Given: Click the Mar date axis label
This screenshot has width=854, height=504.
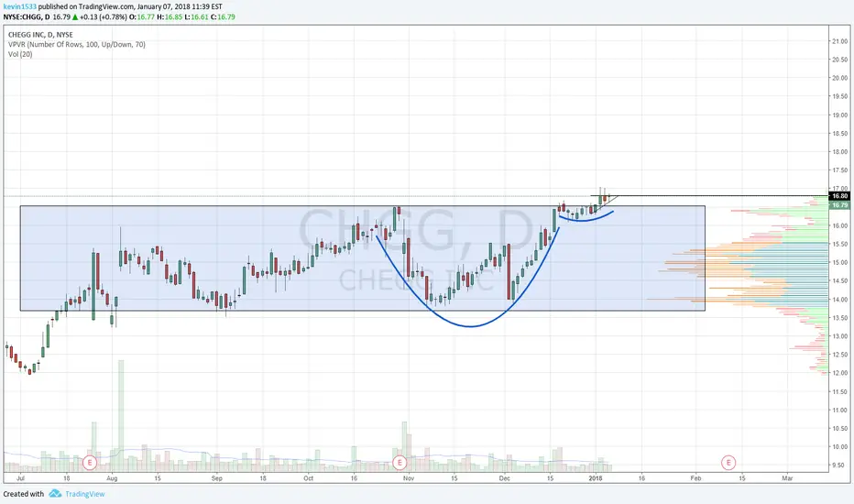Looking at the screenshot, I should (787, 478).
